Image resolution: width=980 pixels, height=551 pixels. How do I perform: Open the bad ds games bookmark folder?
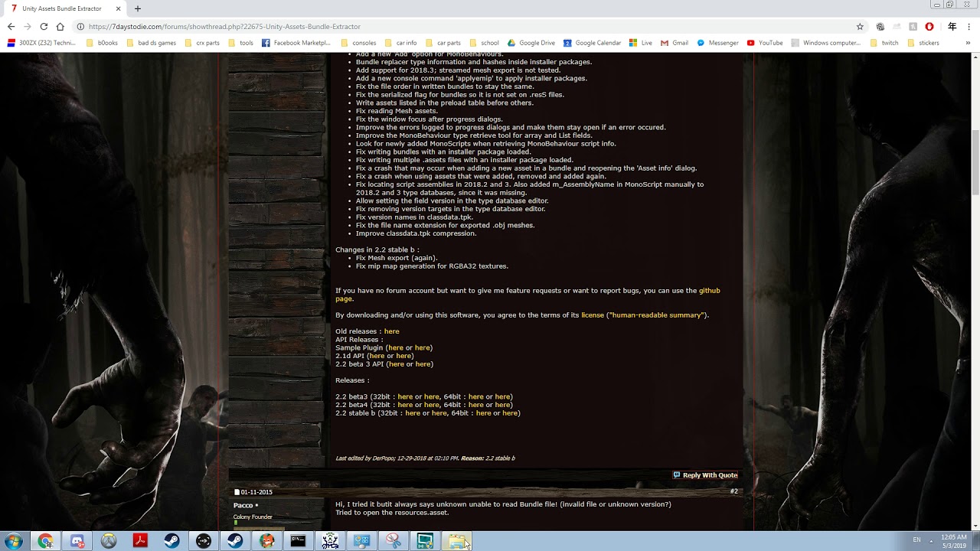151,43
